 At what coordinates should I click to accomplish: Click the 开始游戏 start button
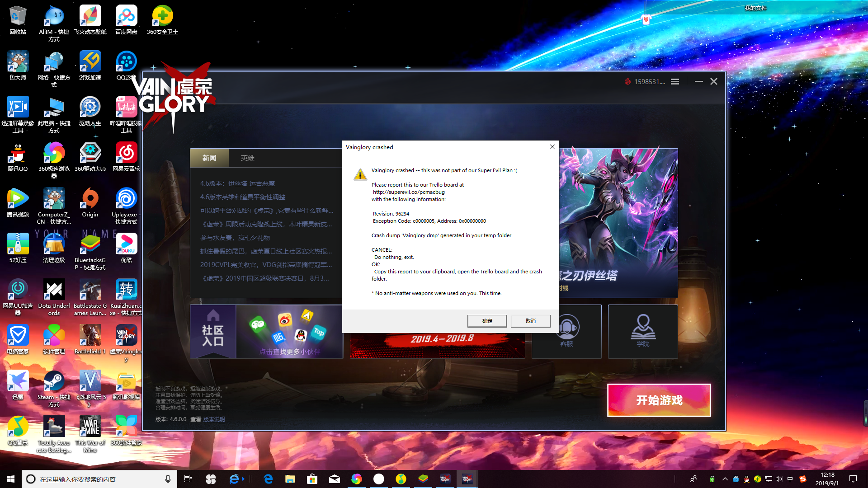(x=659, y=400)
